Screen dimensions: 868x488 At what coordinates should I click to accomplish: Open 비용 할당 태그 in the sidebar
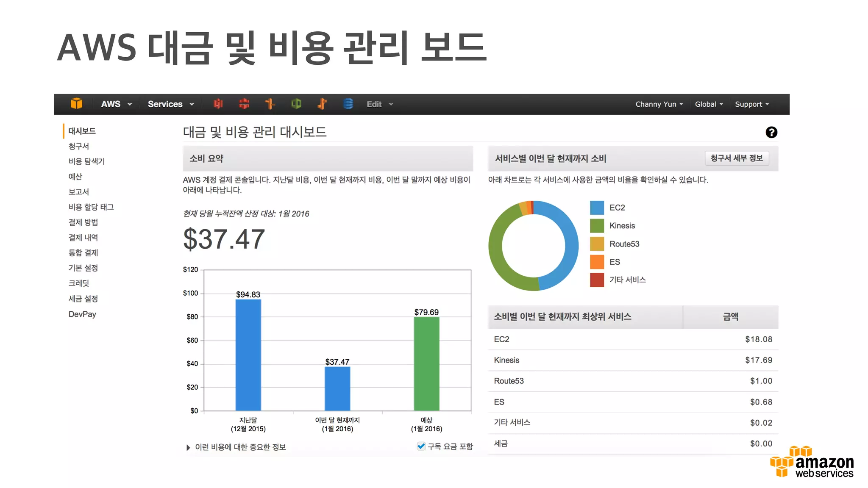click(91, 207)
